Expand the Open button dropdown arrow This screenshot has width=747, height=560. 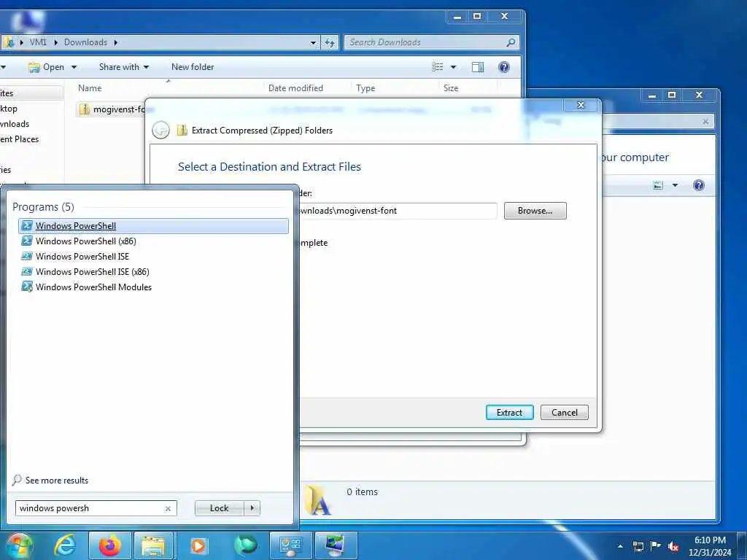[x=74, y=67]
